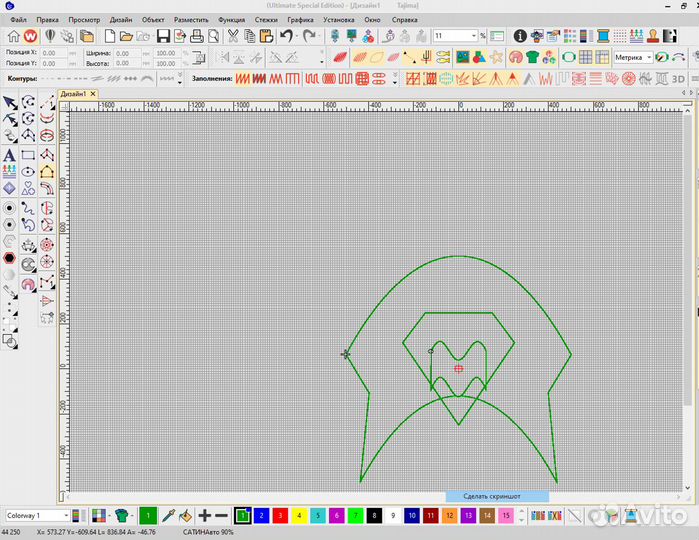This screenshot has width=699, height=540.
Task: Click the Home icon in the toolbar
Action: pos(14,36)
